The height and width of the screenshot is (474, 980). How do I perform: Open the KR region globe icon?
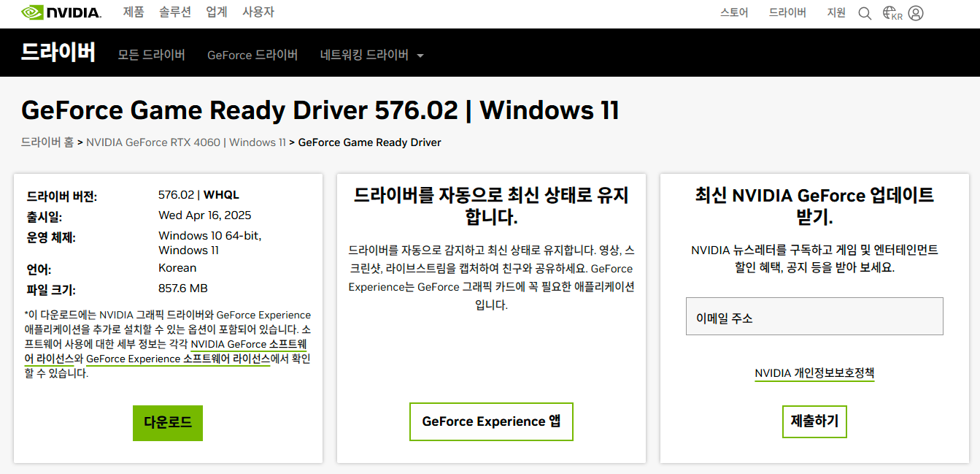892,13
